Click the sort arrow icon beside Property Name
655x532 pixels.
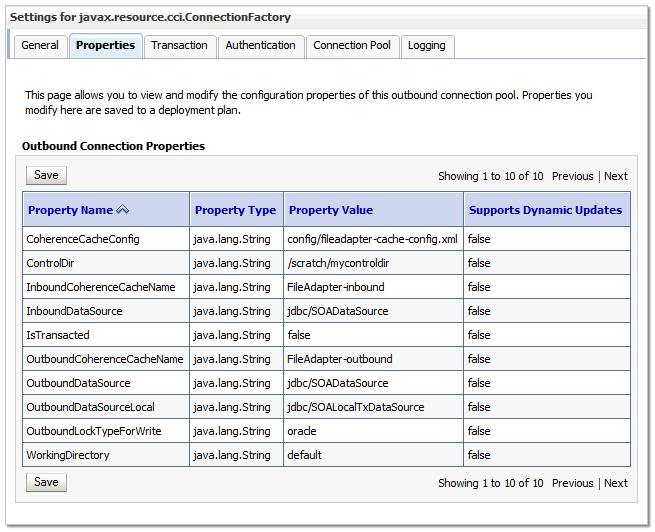pos(123,211)
